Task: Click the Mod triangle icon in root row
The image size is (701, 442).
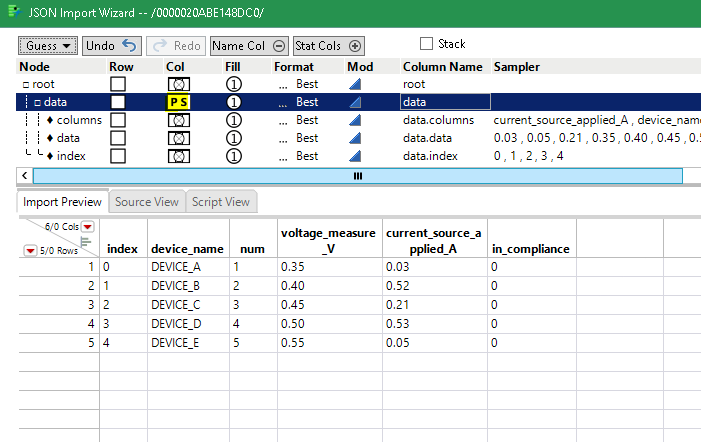Action: [x=355, y=84]
